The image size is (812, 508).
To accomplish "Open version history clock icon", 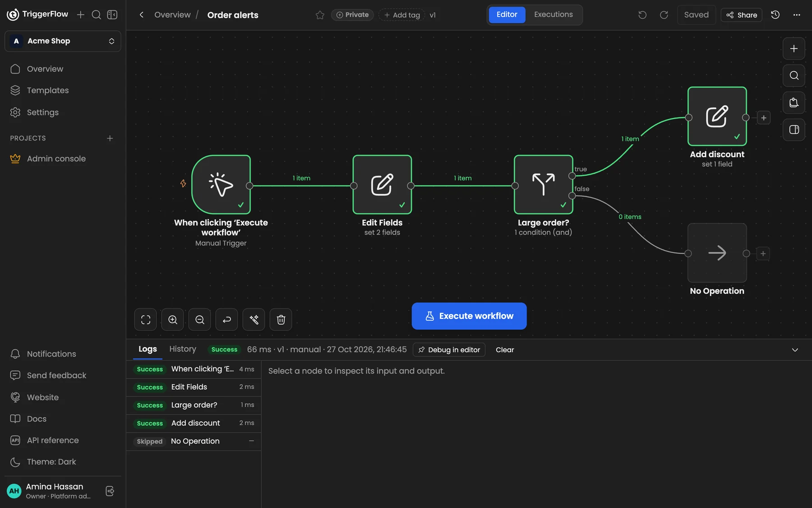I will click(x=775, y=15).
